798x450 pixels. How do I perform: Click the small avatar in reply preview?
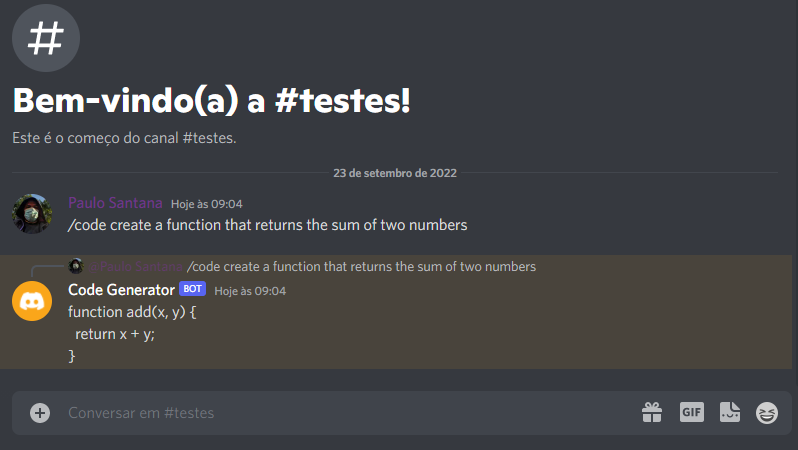(x=75, y=266)
